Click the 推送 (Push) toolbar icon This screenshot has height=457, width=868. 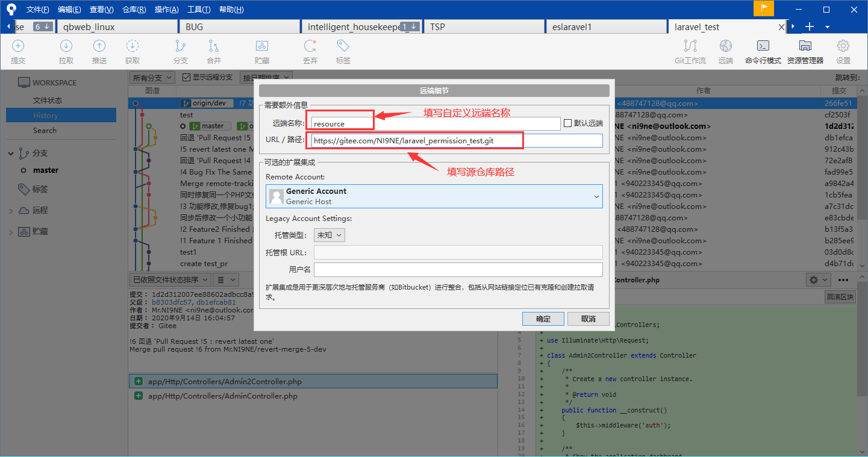point(99,47)
